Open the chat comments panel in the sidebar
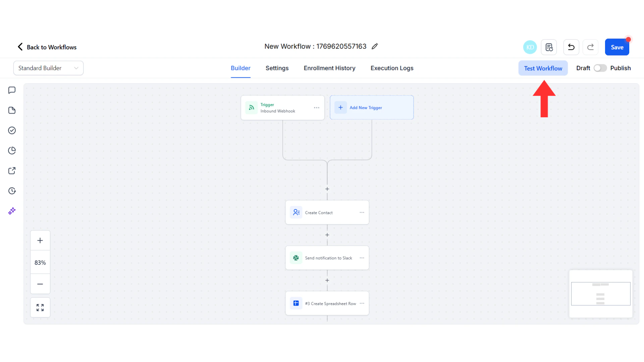This screenshot has height=362, width=644. [x=12, y=90]
